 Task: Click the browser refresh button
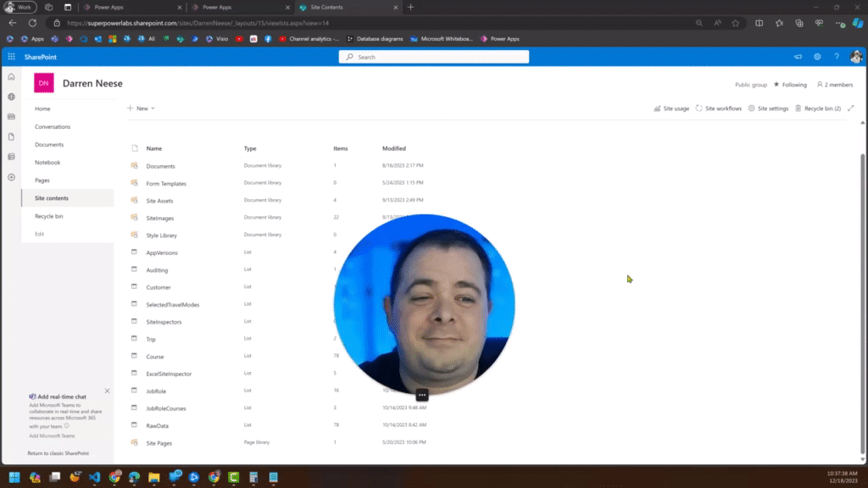(x=33, y=23)
